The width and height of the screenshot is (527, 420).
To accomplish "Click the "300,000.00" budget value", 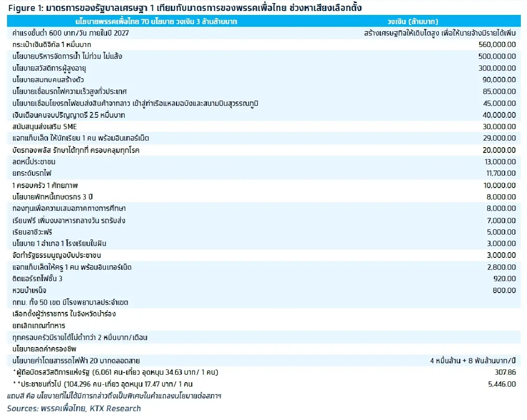I will pos(497,68).
